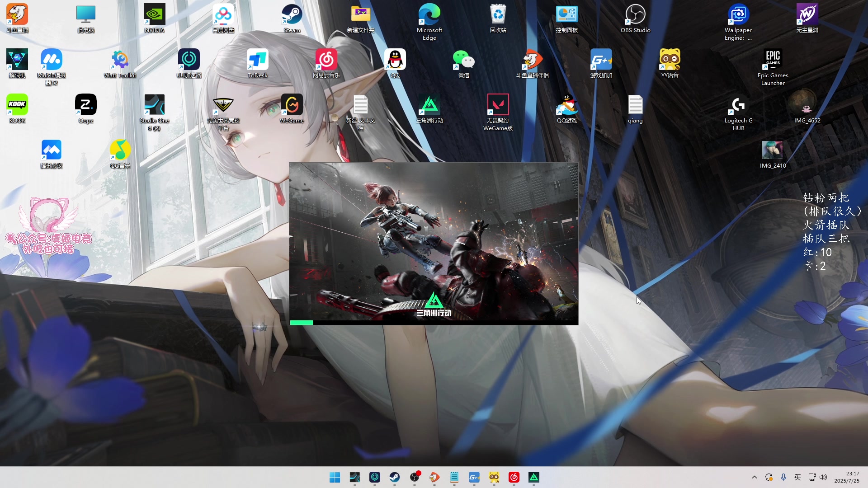Select the 解限机 desktop shortcut

point(17,64)
